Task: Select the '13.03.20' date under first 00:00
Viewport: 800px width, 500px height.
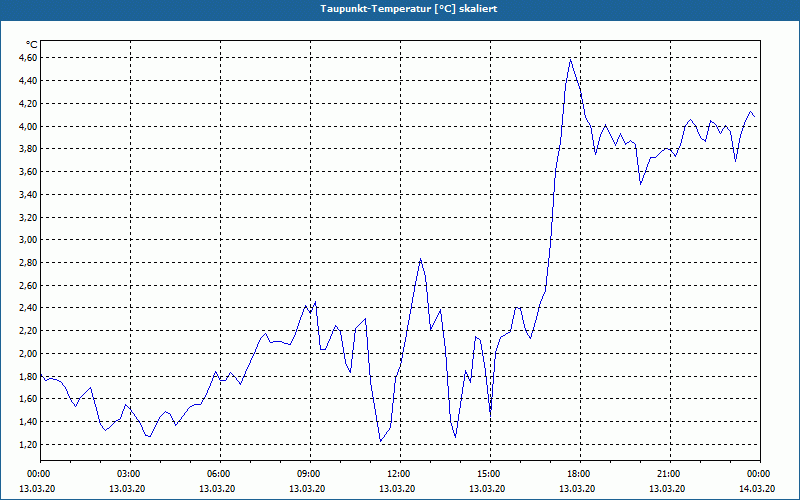Action: 37,489
